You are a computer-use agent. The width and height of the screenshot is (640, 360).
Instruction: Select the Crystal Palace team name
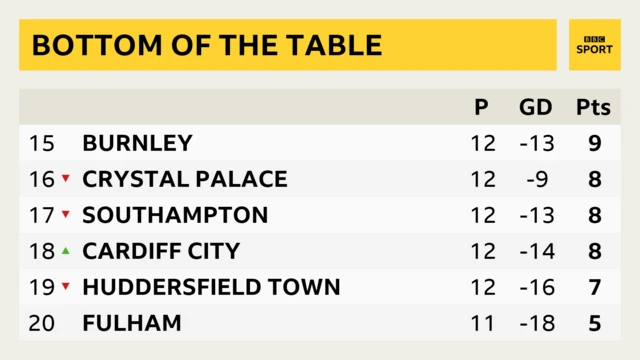coord(185,179)
